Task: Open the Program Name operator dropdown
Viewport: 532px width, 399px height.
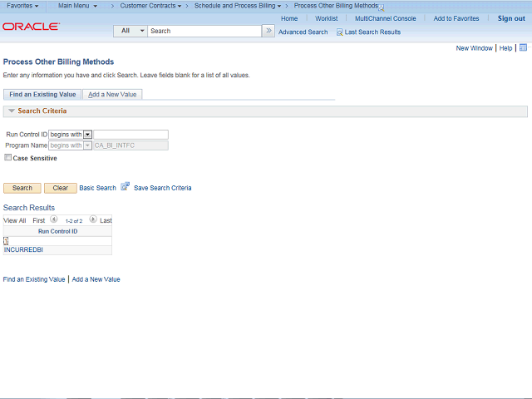Action: point(87,145)
